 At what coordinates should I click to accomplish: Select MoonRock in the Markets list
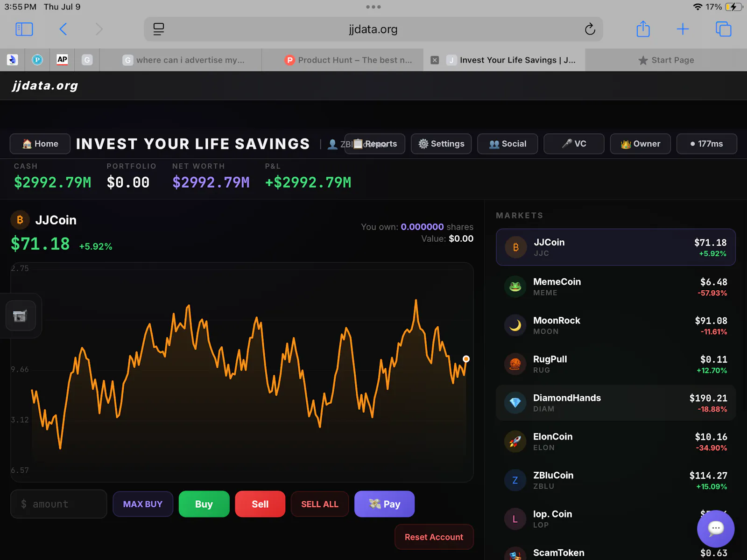coord(616,325)
